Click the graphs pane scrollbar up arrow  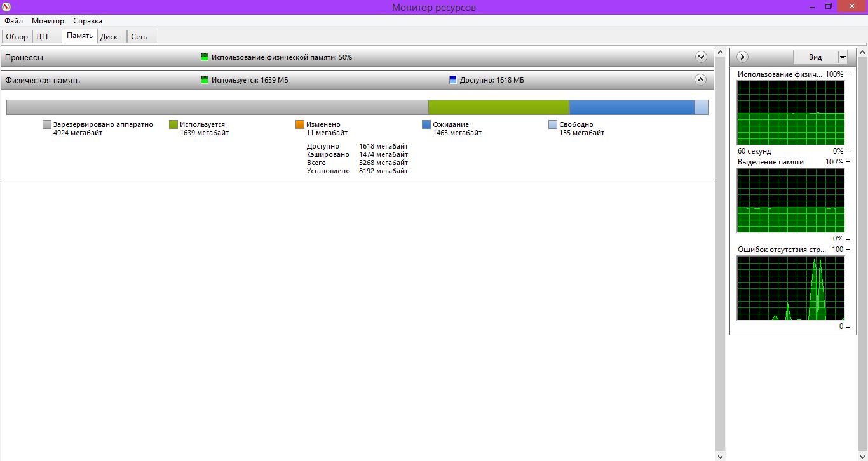pyautogui.click(x=862, y=51)
